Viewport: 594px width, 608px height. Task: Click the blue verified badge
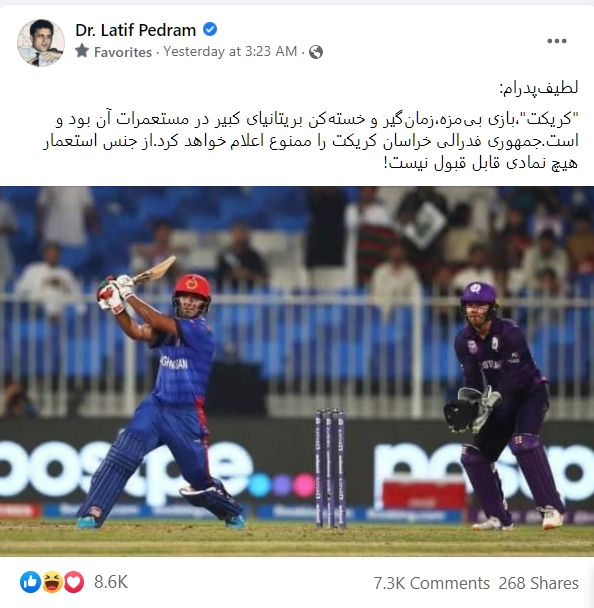point(210,29)
